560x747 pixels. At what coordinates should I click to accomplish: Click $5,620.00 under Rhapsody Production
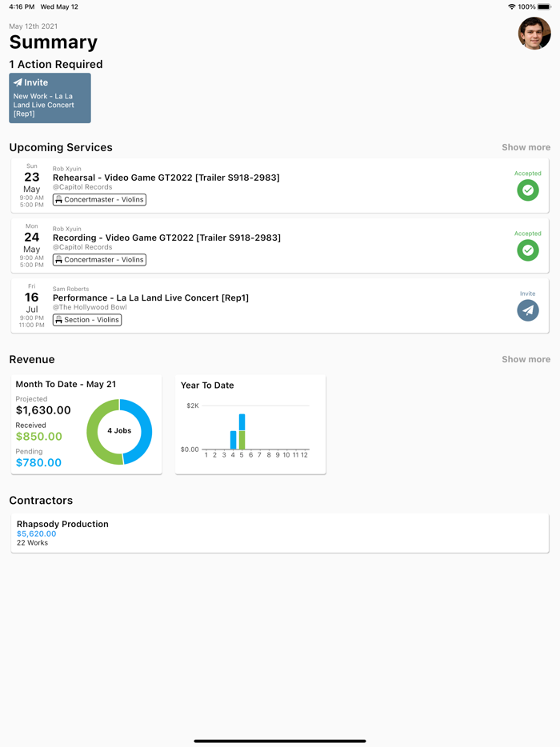[x=36, y=534]
